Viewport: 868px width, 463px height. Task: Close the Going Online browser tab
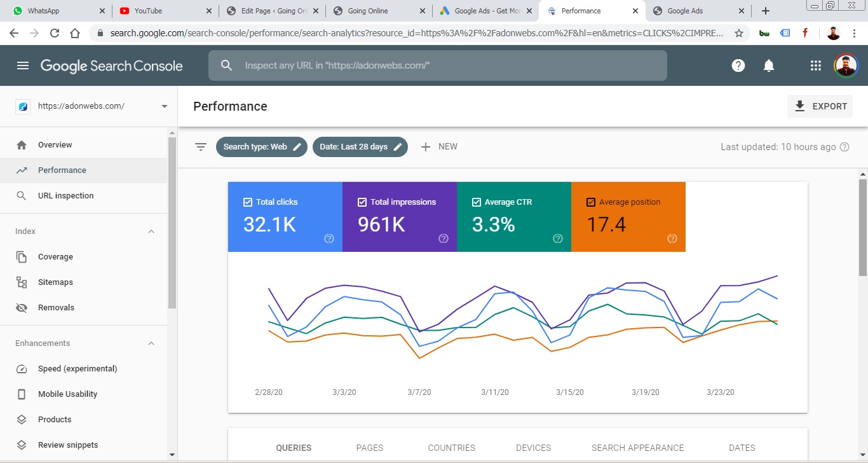tap(422, 11)
